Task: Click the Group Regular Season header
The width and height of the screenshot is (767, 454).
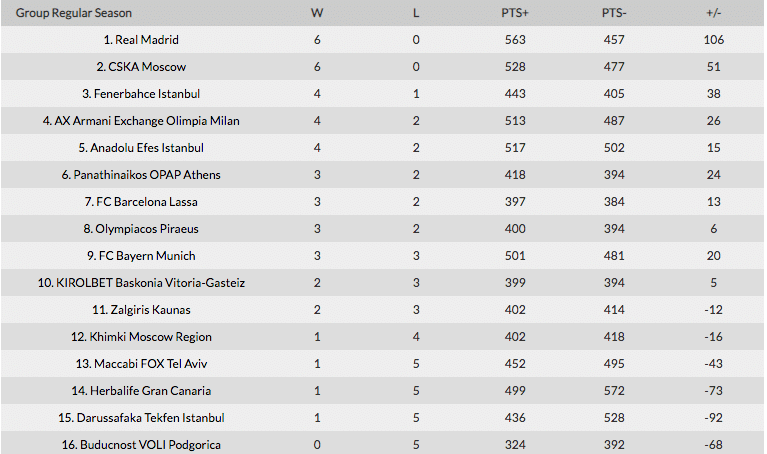Action: 74,13
